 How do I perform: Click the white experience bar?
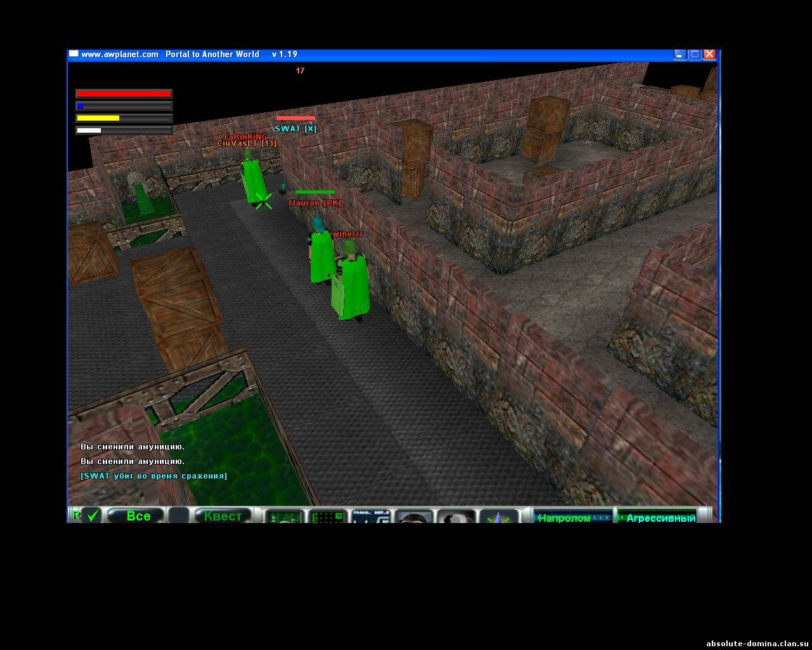124,130
